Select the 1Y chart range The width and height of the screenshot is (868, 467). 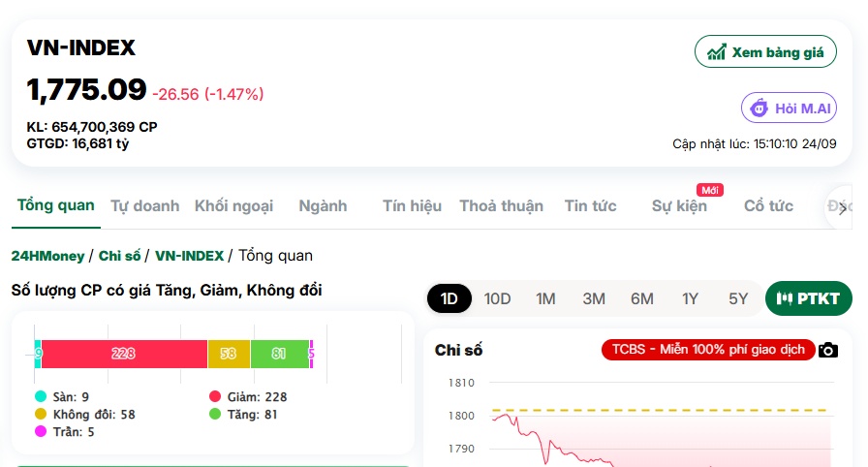pos(690,298)
